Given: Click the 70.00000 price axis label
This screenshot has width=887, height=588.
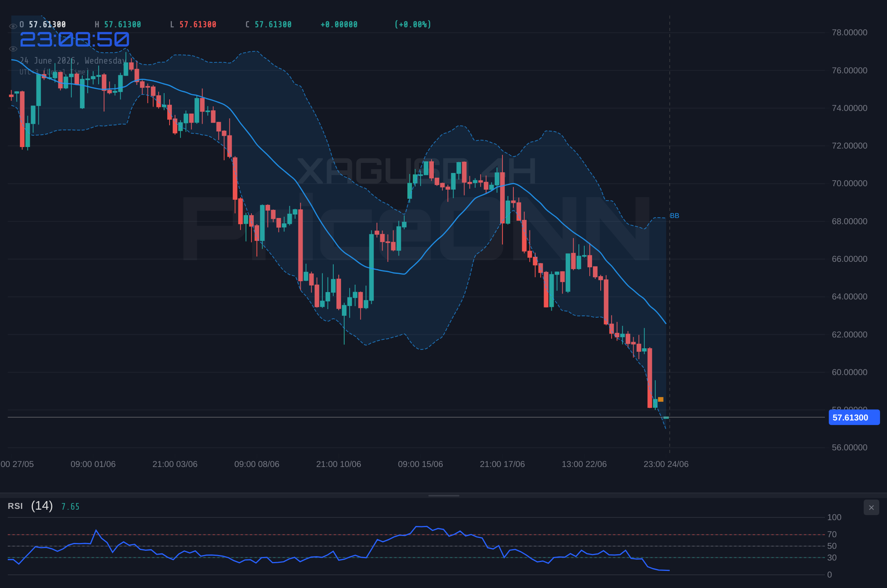Looking at the screenshot, I should tap(849, 183).
